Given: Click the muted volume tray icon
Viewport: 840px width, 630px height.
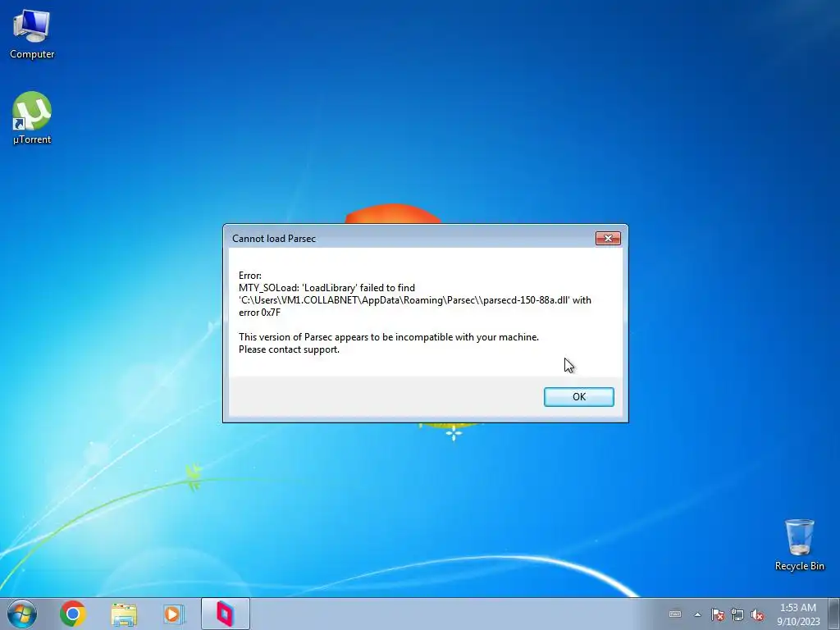Looking at the screenshot, I should [x=757, y=614].
